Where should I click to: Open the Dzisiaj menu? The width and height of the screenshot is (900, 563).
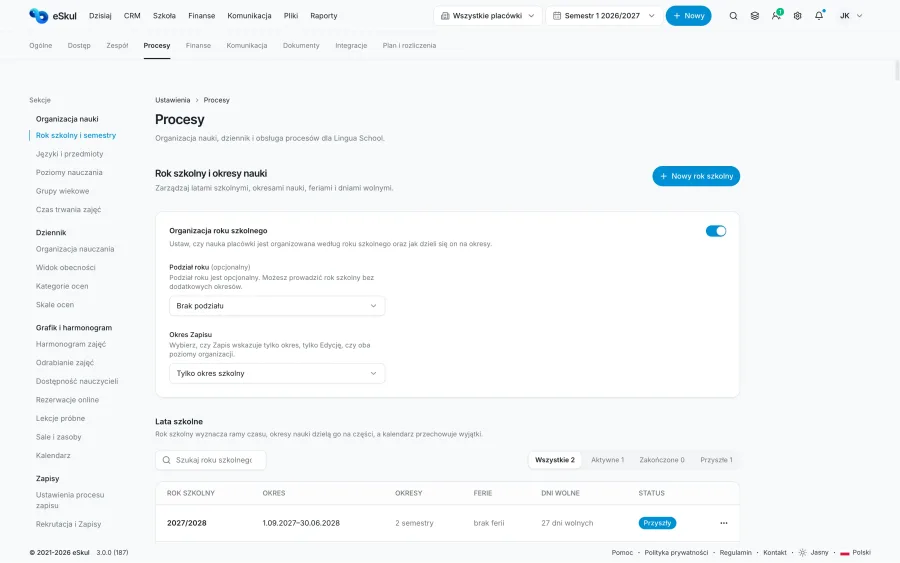click(100, 16)
